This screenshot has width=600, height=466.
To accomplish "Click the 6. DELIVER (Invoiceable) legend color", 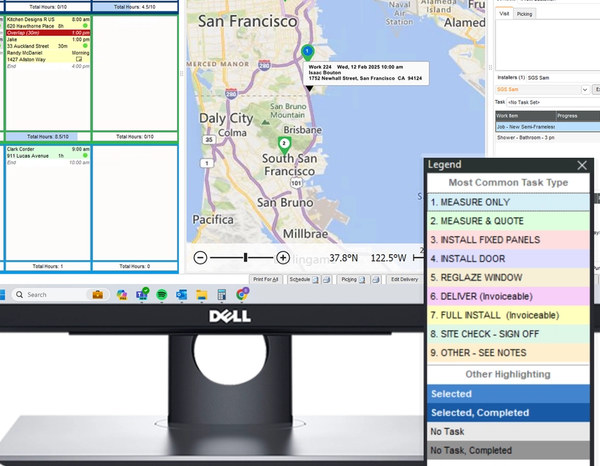I will pyautogui.click(x=508, y=296).
